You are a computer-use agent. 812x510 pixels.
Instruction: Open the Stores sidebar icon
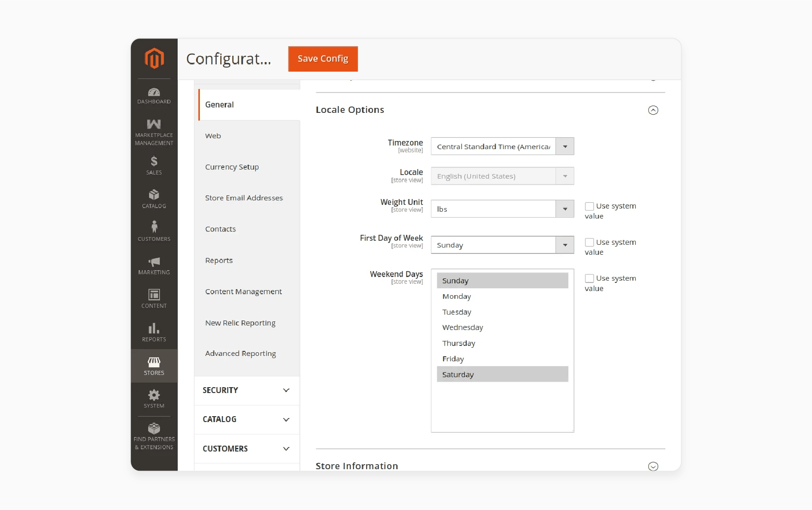[x=154, y=366]
